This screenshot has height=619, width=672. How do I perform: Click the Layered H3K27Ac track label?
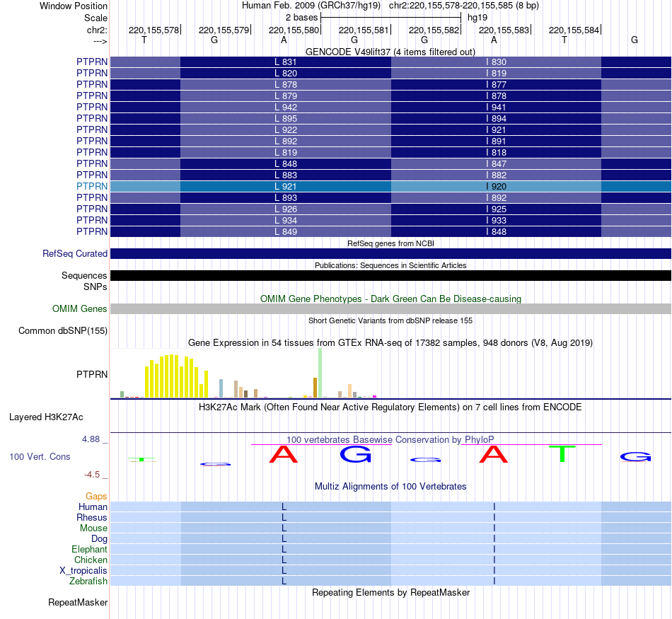(x=46, y=417)
